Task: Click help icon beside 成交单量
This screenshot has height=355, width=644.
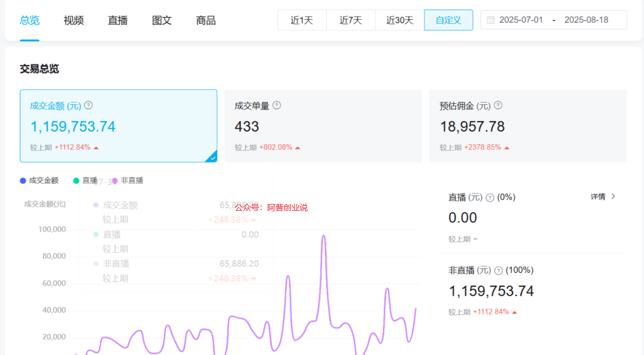Action: pos(276,105)
